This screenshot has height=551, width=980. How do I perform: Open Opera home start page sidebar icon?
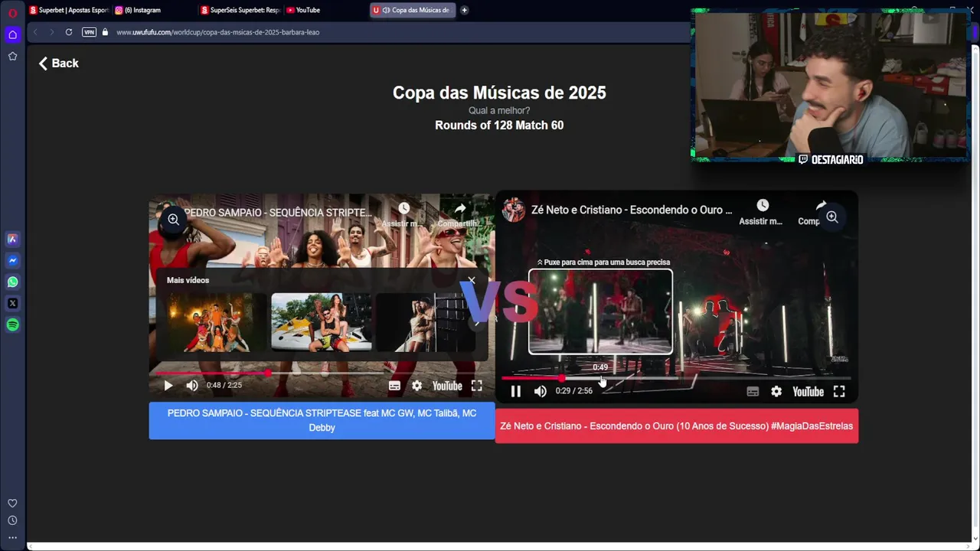pos(12,34)
